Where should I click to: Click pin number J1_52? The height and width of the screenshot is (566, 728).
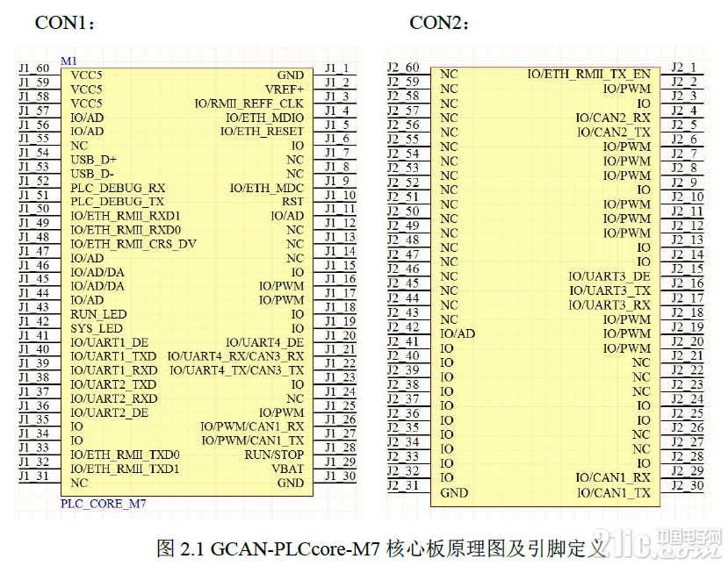click(34, 181)
